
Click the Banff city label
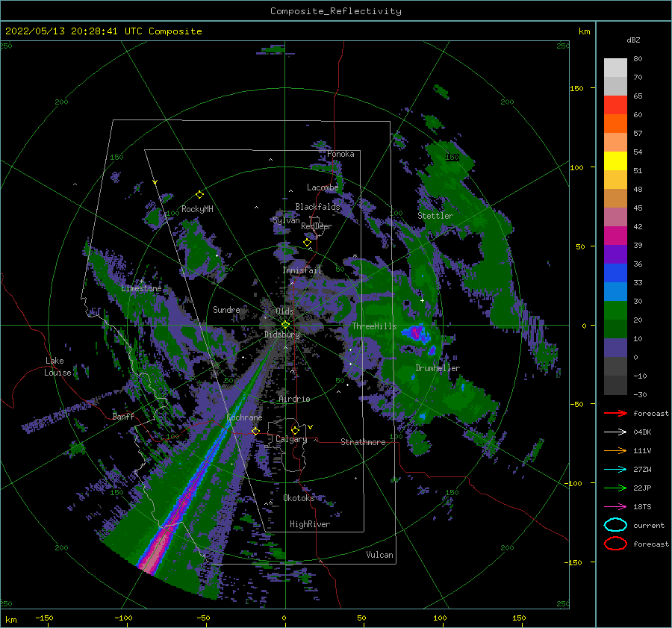point(123,416)
